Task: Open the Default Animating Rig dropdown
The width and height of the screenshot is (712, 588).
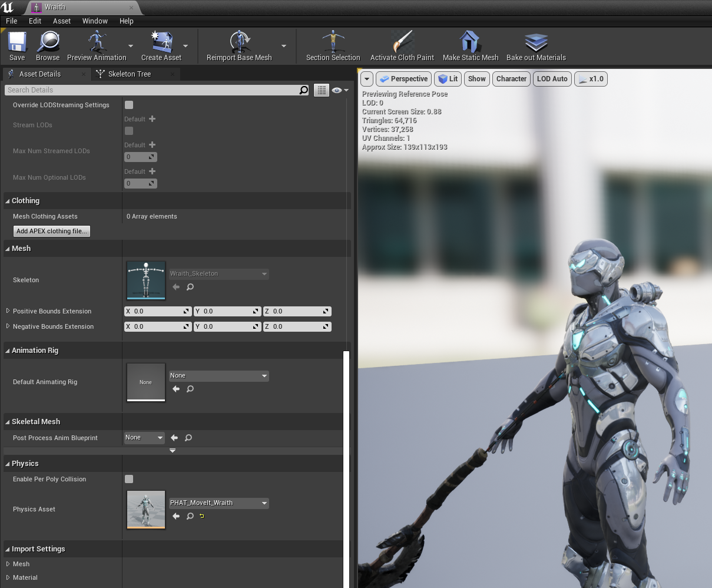Action: pos(218,376)
